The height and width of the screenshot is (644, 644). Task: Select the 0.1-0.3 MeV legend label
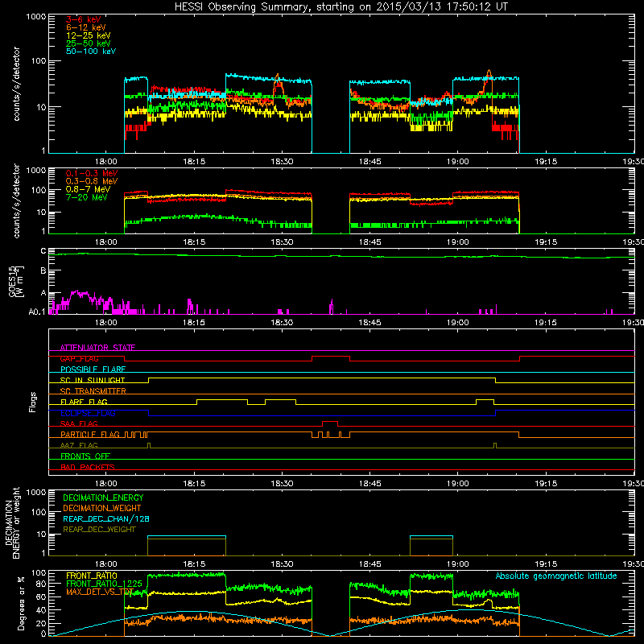click(92, 173)
